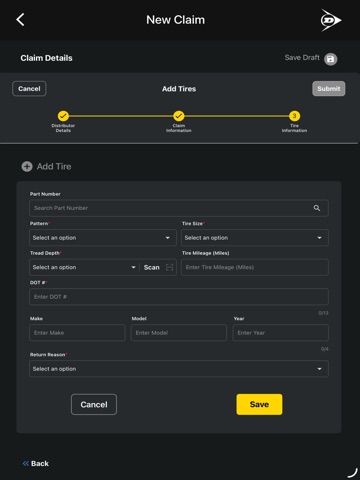Screen dimensions: 360x480
Task: Select the Claim Information step checkmark
Action: (179, 116)
